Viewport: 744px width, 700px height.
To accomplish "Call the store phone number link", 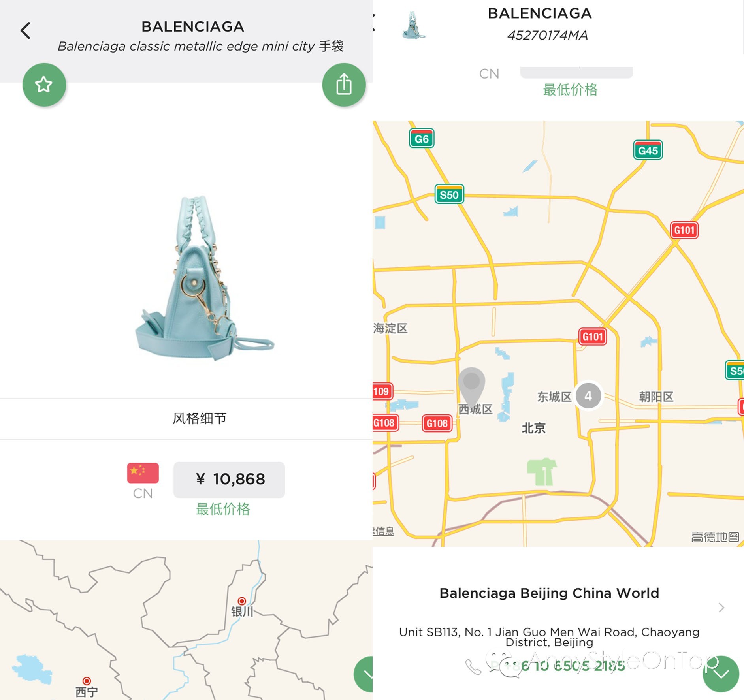I will pos(573,666).
